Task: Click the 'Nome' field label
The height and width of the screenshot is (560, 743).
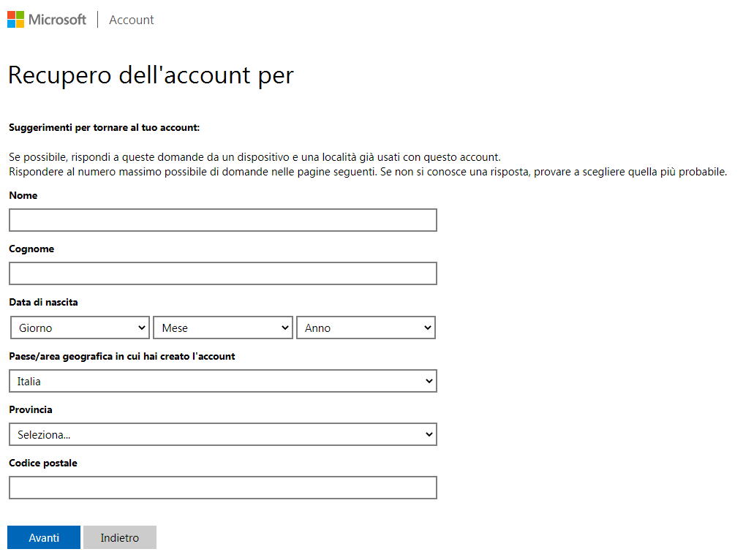Action: tap(23, 195)
